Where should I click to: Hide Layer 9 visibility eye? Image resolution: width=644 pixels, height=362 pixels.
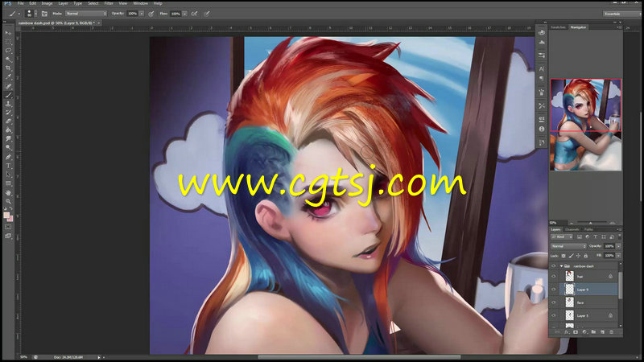tap(554, 290)
